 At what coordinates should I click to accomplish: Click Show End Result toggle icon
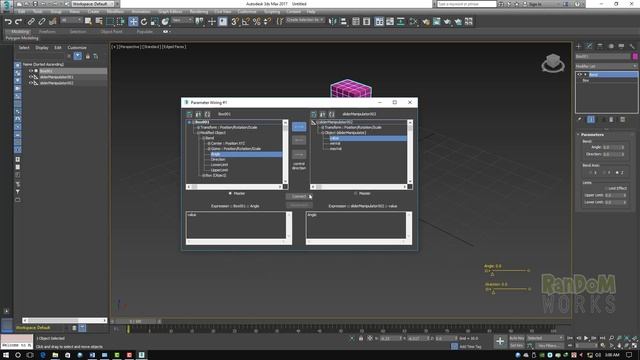click(591, 119)
